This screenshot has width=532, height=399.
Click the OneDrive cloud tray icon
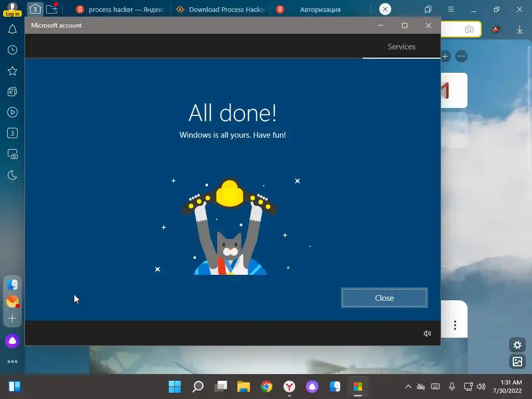(x=421, y=387)
